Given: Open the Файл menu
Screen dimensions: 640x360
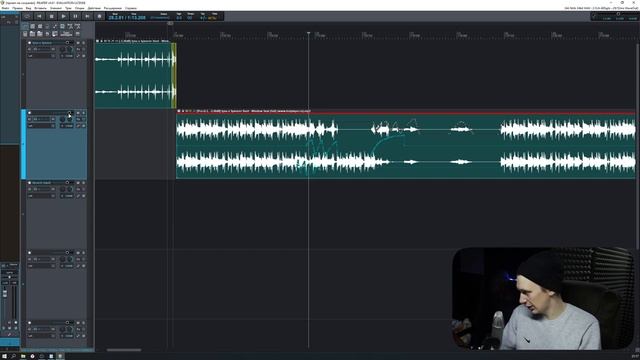Looking at the screenshot, I should [x=5, y=8].
